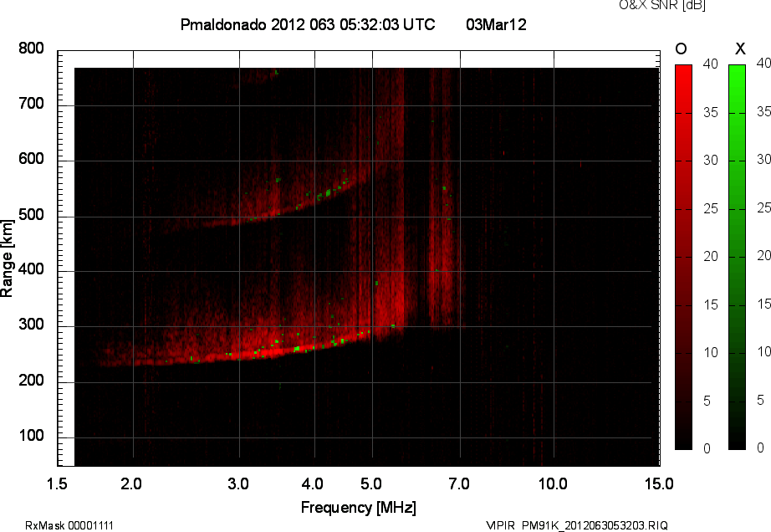This screenshot has width=771, height=532.
Task: Select the "RxMask 00001111" footer text
Action: [x=69, y=525]
